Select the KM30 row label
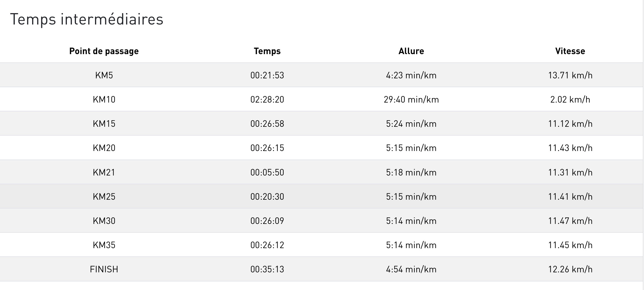This screenshot has width=644, height=290. tap(104, 221)
